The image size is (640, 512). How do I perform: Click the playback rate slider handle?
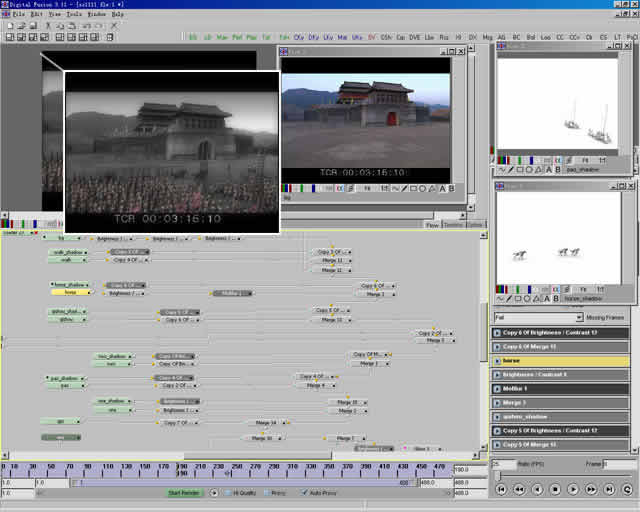pos(498,476)
